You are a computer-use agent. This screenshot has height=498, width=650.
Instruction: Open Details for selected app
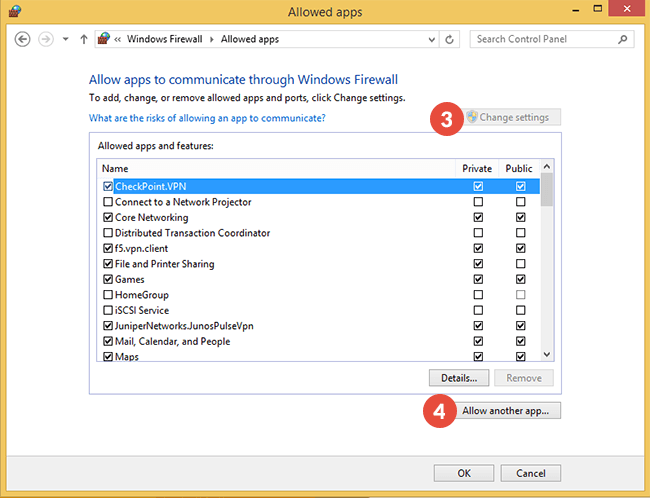coord(459,378)
